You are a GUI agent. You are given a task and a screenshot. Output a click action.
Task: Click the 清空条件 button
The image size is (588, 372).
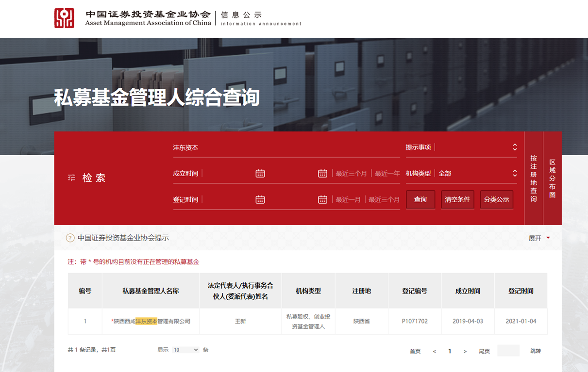click(457, 200)
